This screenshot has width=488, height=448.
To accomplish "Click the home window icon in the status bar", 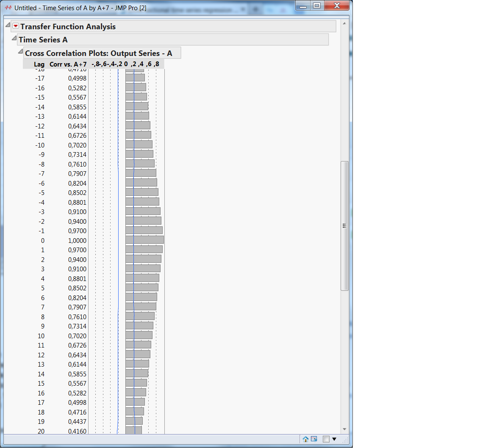I will point(305,439).
